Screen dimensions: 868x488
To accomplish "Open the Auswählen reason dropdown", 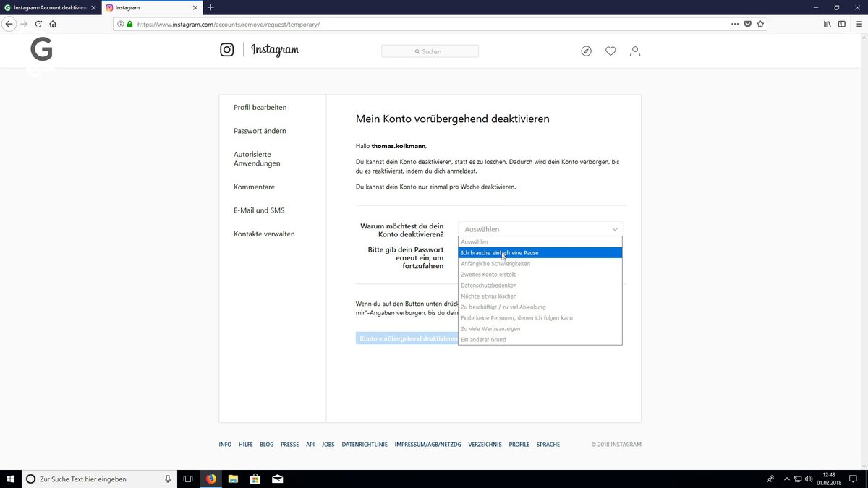I will pyautogui.click(x=539, y=228).
